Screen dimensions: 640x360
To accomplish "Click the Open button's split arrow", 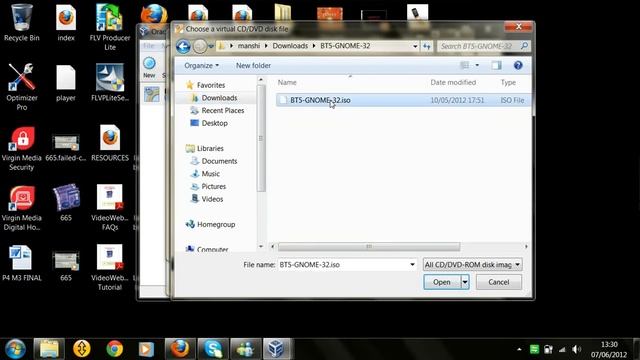I will pyautogui.click(x=465, y=282).
